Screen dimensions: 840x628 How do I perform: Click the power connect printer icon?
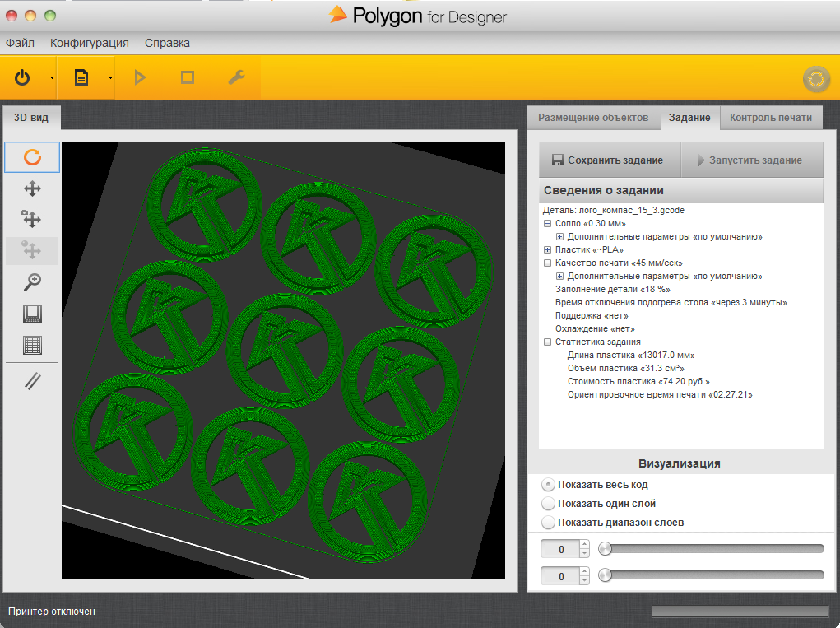(22, 77)
